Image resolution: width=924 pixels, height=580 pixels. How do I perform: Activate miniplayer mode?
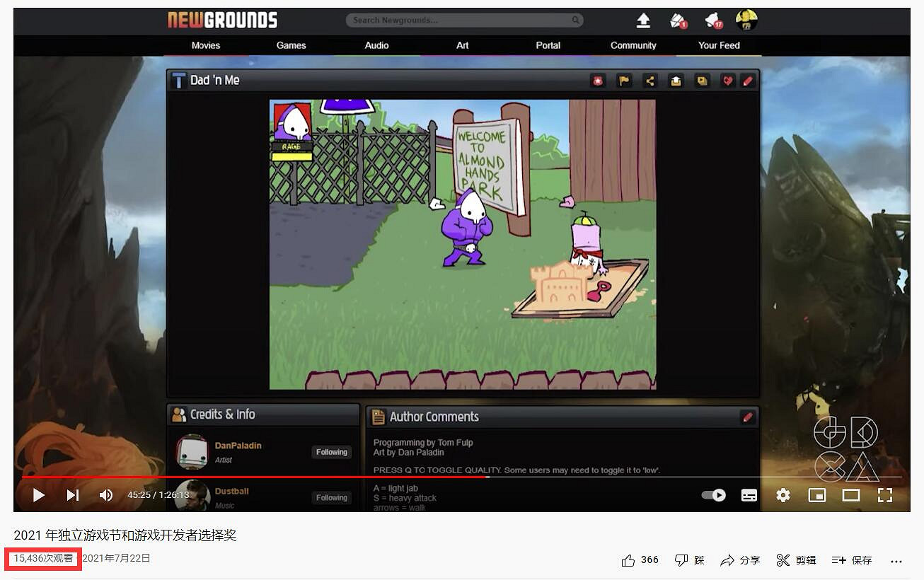[x=817, y=495]
